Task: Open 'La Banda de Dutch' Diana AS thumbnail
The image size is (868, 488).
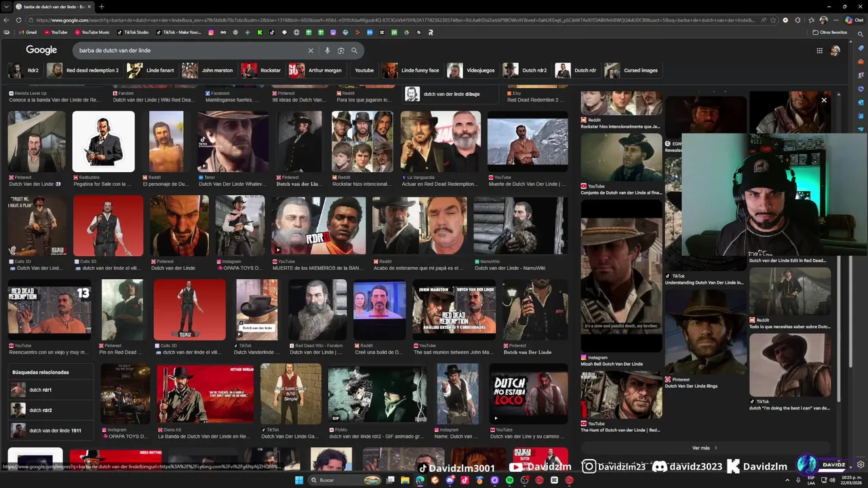Action: tap(205, 394)
